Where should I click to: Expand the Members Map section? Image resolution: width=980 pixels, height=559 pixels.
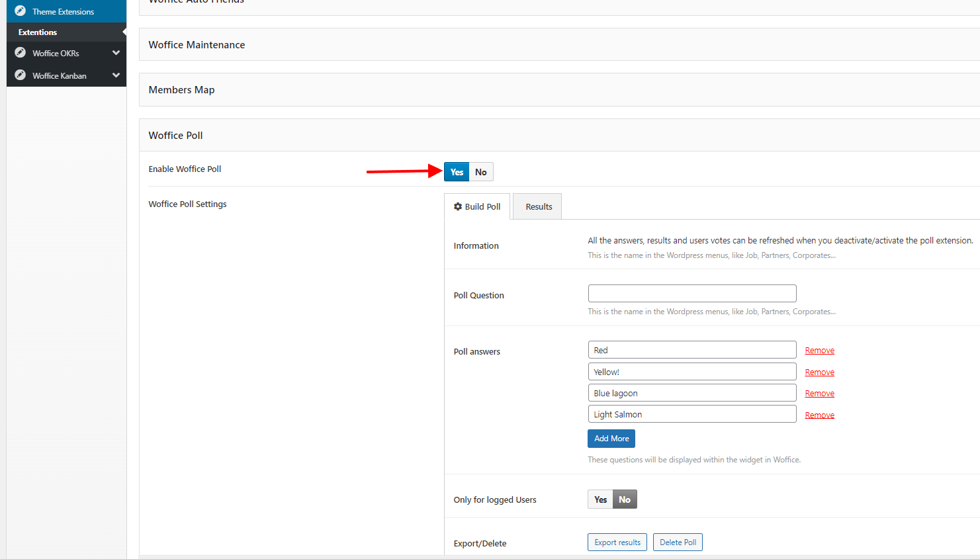pyautogui.click(x=181, y=90)
